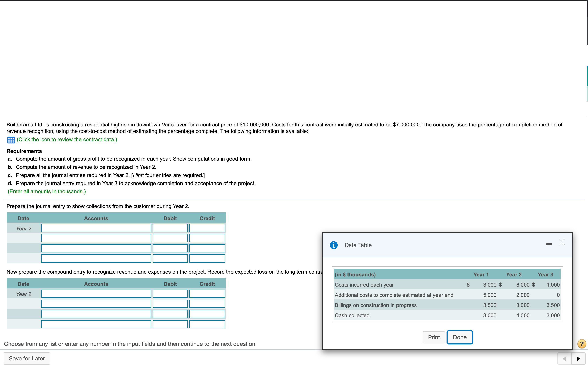Screen dimensions: 588x367
Task: Click first Credit field in collections entry
Action: pos(207,228)
